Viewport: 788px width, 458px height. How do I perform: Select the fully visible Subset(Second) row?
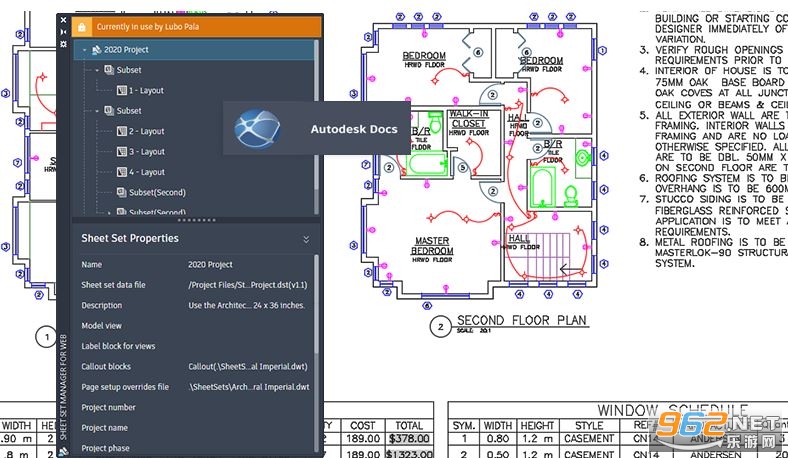coord(157,192)
